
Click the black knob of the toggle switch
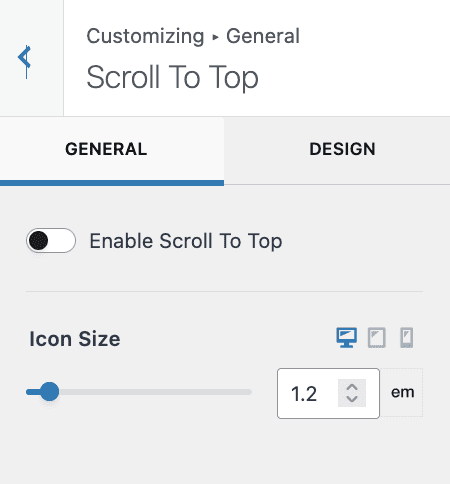click(x=38, y=240)
